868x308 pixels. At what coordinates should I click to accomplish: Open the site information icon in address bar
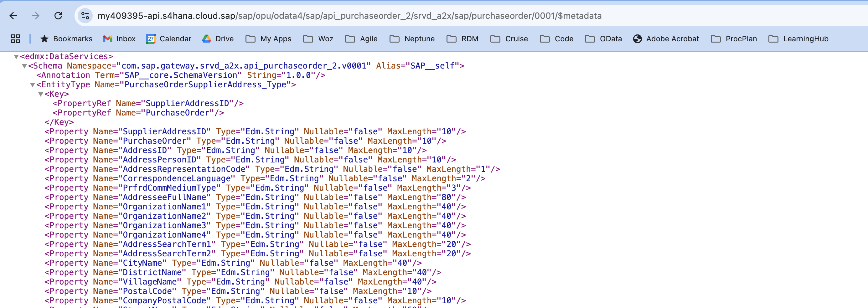point(85,16)
